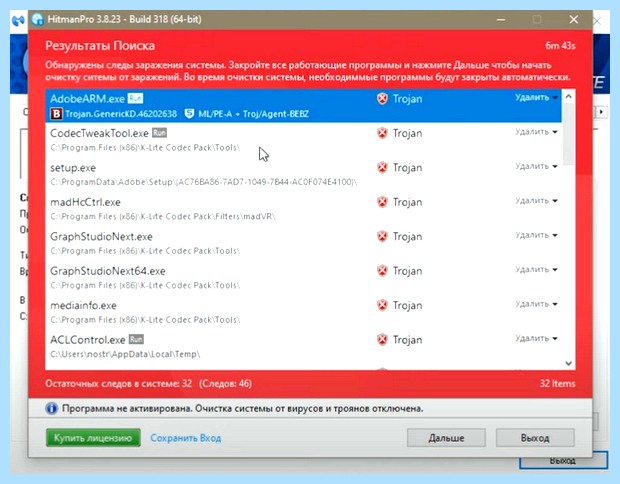Click Trojan shield icon for mediainfo.exe
Image resolution: width=620 pixels, height=484 pixels.
tap(382, 305)
